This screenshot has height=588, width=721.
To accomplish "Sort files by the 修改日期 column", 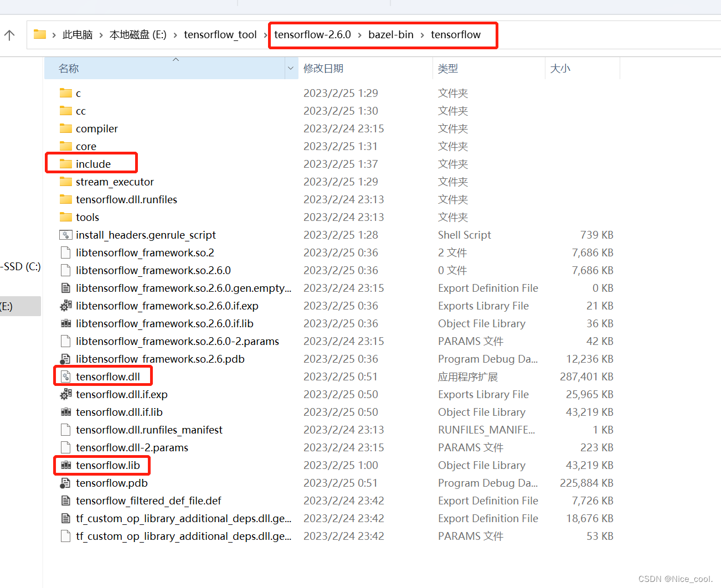I will (x=323, y=68).
